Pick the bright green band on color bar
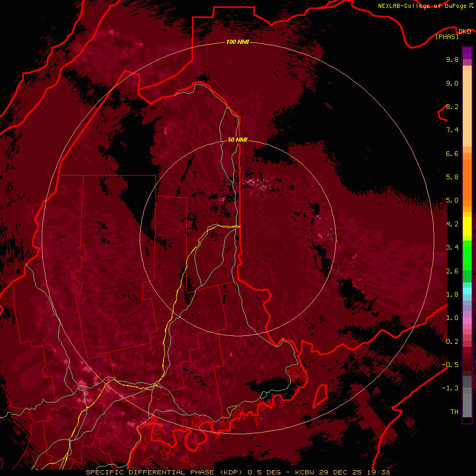This screenshot has height=476, width=476. 467,255
